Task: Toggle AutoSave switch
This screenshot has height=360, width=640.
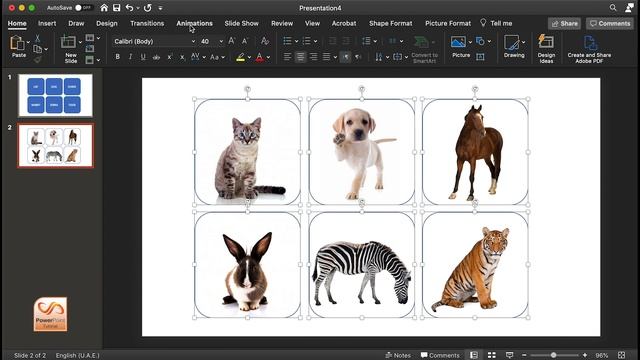Action: pos(83,8)
